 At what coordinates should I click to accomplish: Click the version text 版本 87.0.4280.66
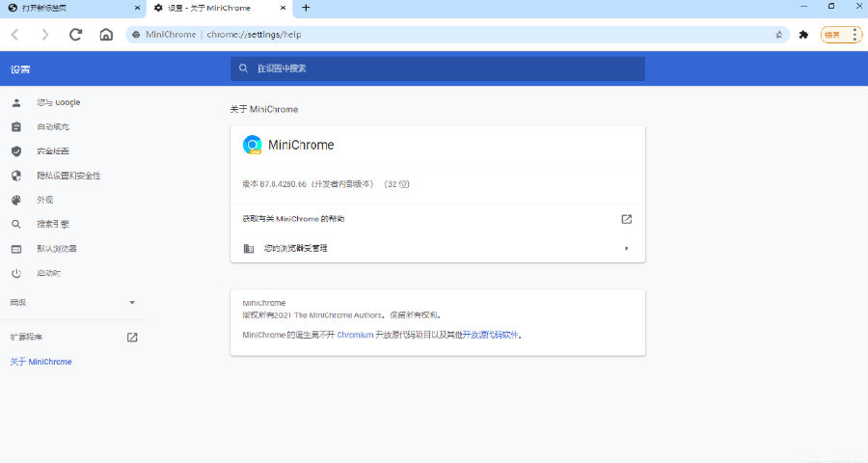[326, 184]
